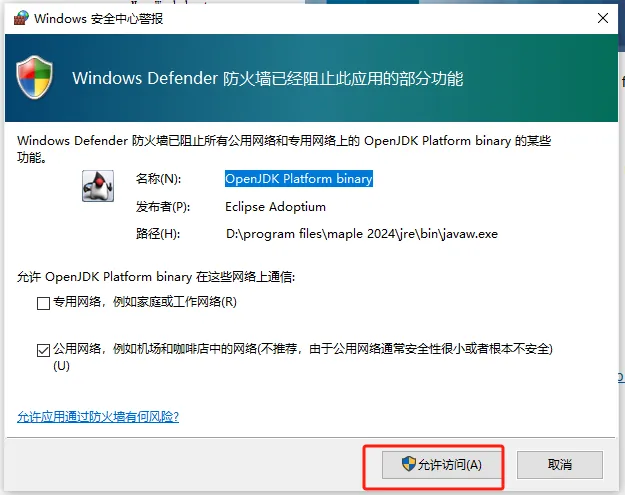625x495 pixels.
Task: Close the Windows security alert dialog
Action: click(x=603, y=18)
